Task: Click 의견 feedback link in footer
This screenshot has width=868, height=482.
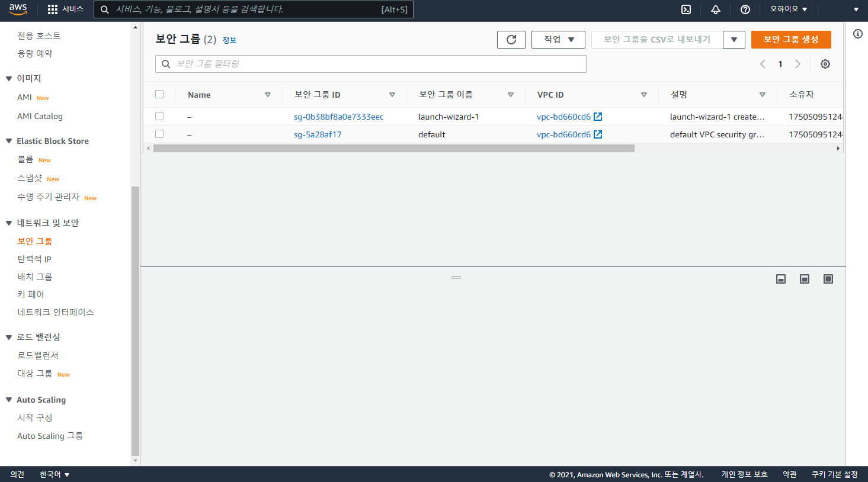Action: click(x=17, y=474)
